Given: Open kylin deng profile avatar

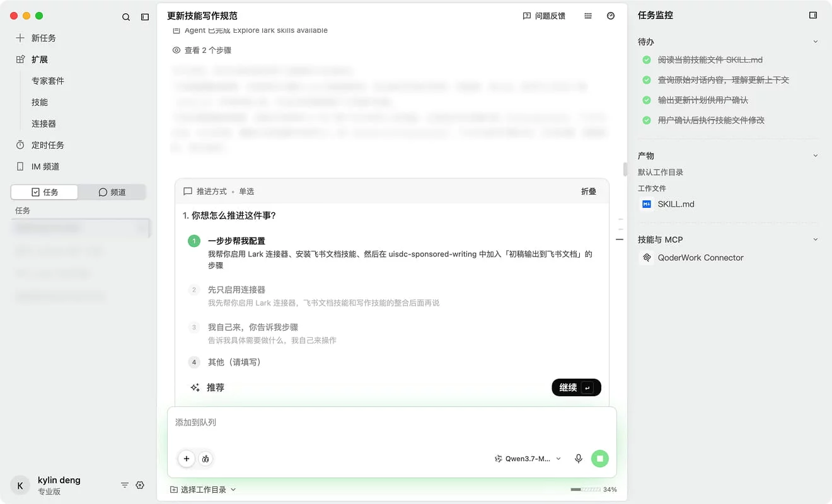Looking at the screenshot, I should tap(20, 485).
